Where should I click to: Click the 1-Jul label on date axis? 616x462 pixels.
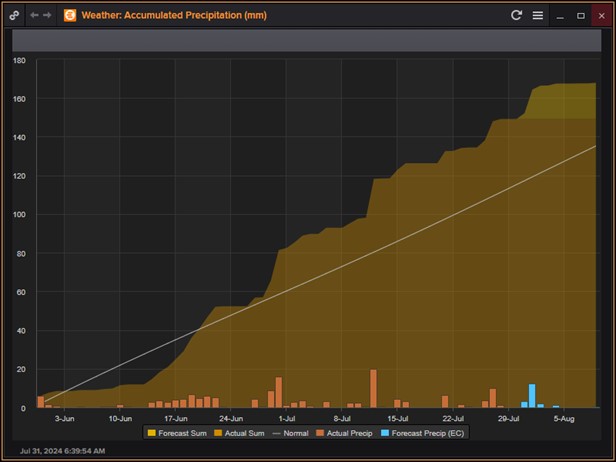[286, 418]
